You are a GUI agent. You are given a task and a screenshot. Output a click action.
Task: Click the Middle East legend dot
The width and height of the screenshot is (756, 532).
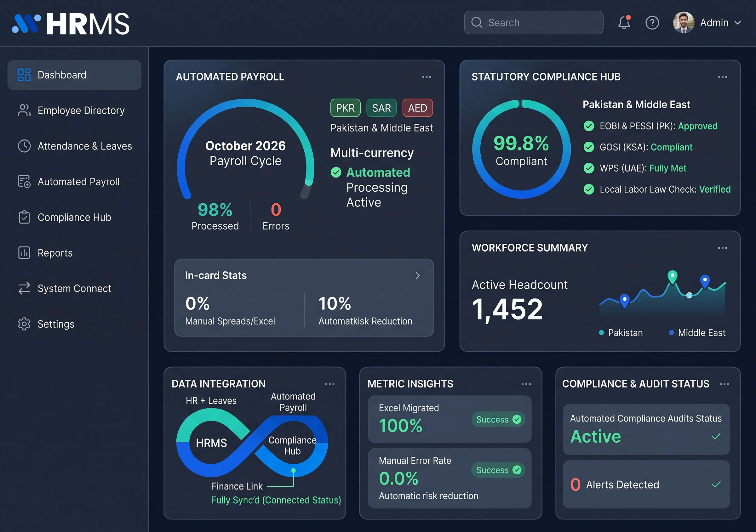coord(671,333)
